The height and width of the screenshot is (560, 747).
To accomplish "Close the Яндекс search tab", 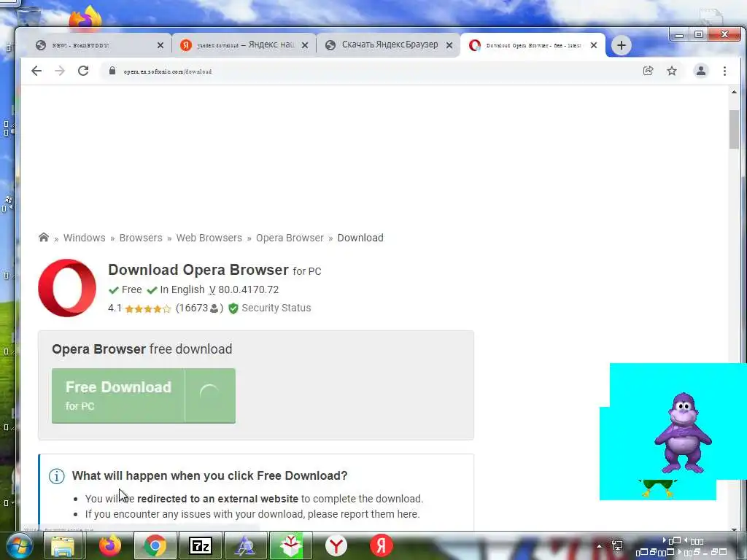I will coord(305,45).
